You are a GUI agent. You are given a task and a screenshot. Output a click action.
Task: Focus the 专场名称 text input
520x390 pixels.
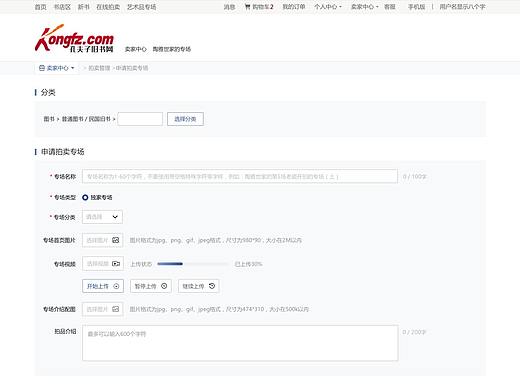coord(240,176)
